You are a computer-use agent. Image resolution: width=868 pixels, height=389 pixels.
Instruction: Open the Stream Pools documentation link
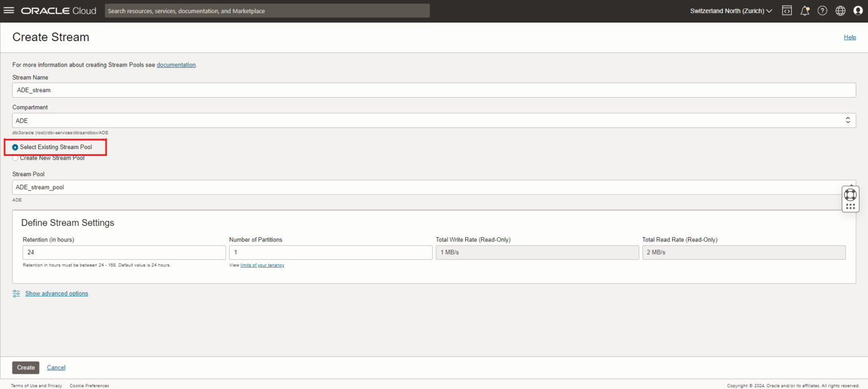[x=176, y=65]
